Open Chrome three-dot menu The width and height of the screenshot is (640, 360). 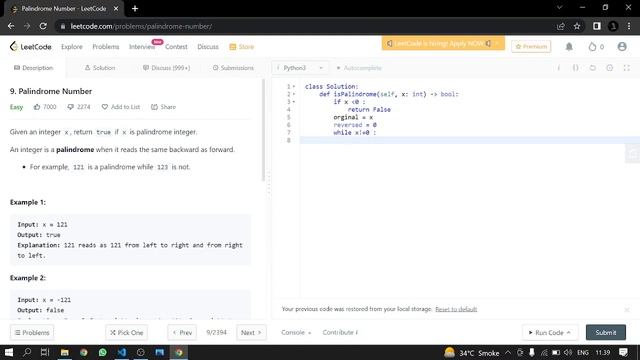[x=629, y=26]
